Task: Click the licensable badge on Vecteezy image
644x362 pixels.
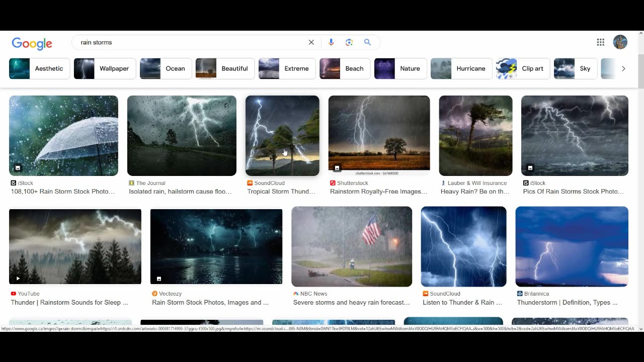Action: tap(159, 279)
